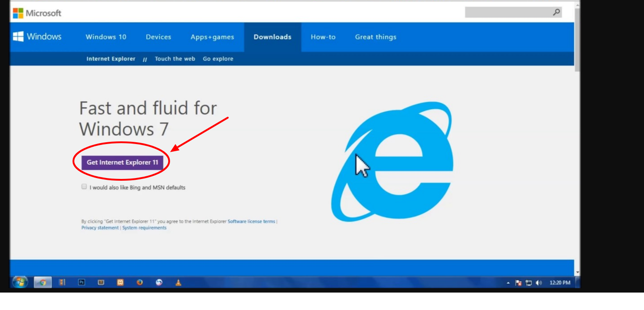Screen dimensions: 644x310
Task: Click the large Internet Explorer logo
Action: [x=392, y=161]
